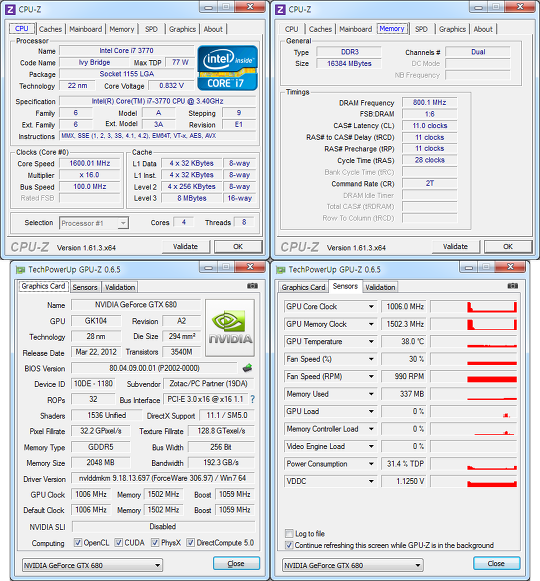Click Validate button in CPU-Z Memory window

point(456,246)
